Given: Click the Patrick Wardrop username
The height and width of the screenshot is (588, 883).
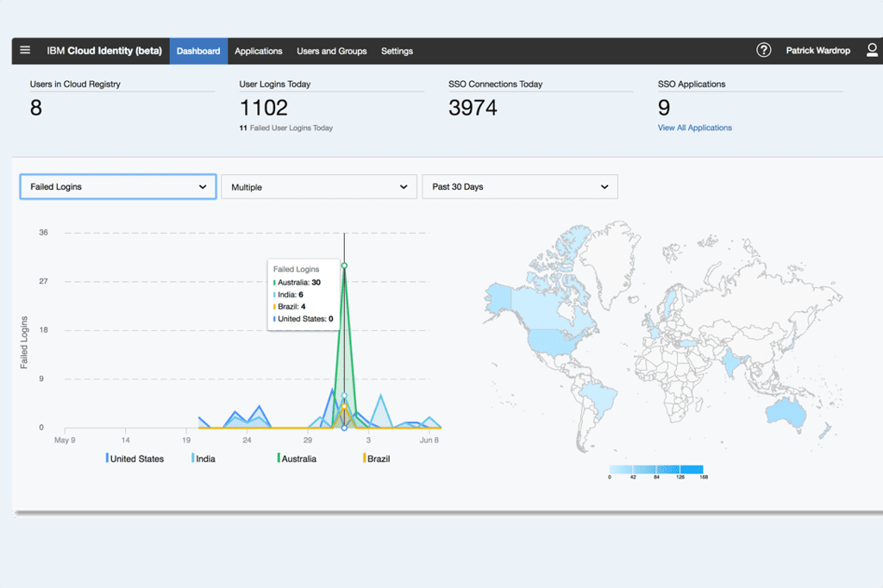Looking at the screenshot, I should tap(817, 51).
